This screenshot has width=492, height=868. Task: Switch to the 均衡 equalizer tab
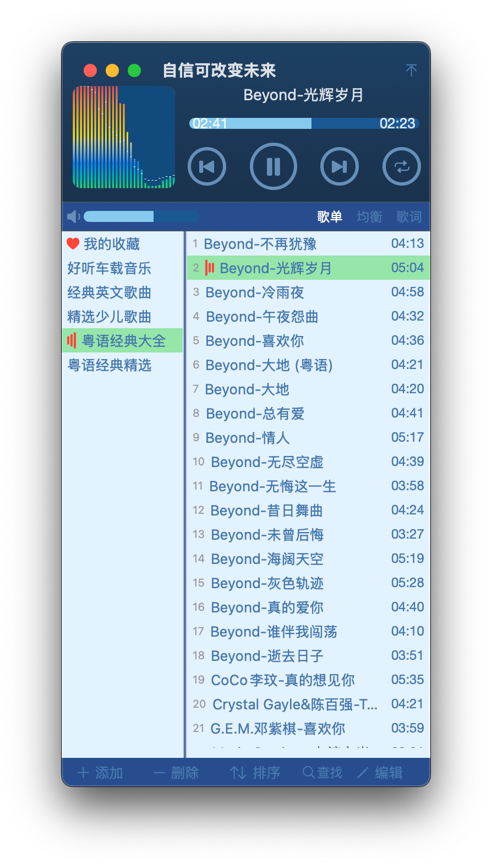tap(369, 216)
